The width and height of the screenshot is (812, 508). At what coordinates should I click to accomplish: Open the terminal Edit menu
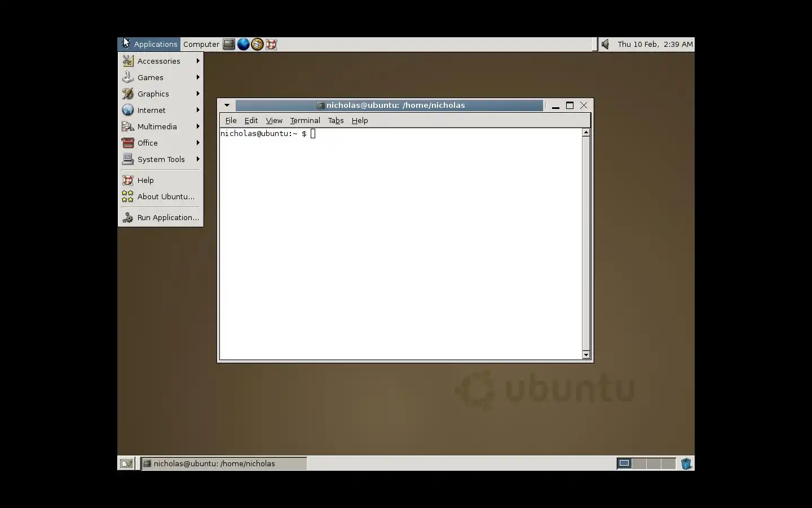coord(251,120)
